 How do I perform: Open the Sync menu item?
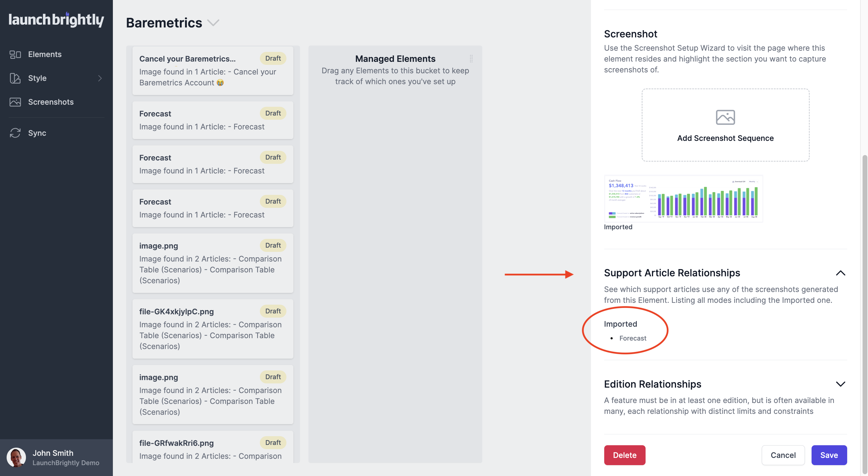[37, 133]
